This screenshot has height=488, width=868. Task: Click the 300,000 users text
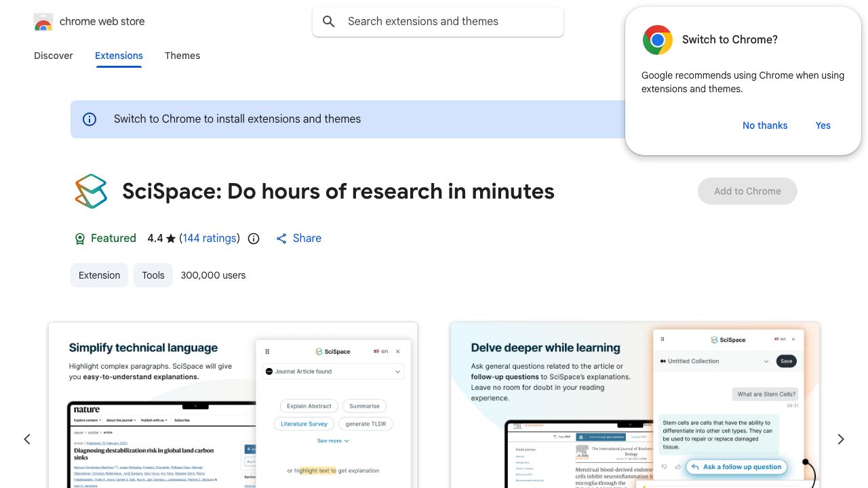click(x=213, y=275)
